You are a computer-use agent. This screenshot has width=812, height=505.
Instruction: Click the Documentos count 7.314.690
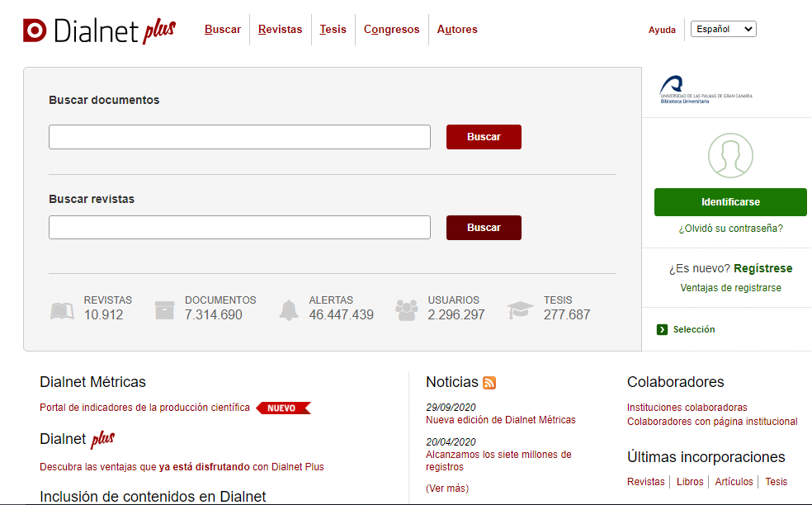(x=214, y=315)
